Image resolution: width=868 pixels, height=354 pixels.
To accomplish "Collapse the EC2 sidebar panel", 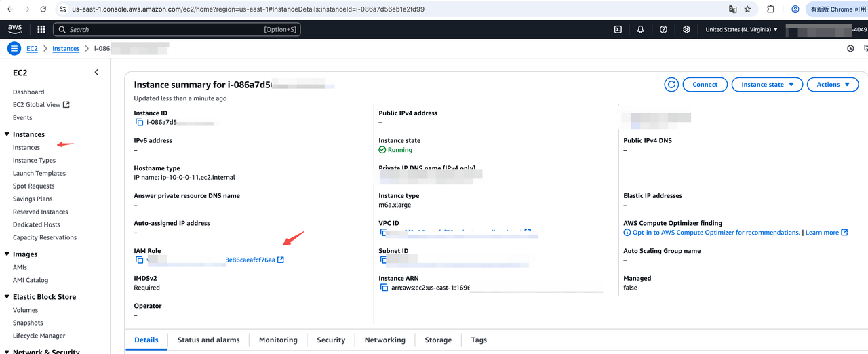I will (96, 73).
